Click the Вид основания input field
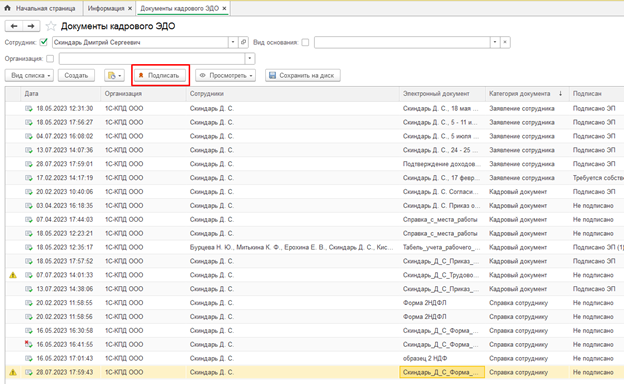Image resolution: width=624 pixels, height=384 pixels. [x=402, y=42]
